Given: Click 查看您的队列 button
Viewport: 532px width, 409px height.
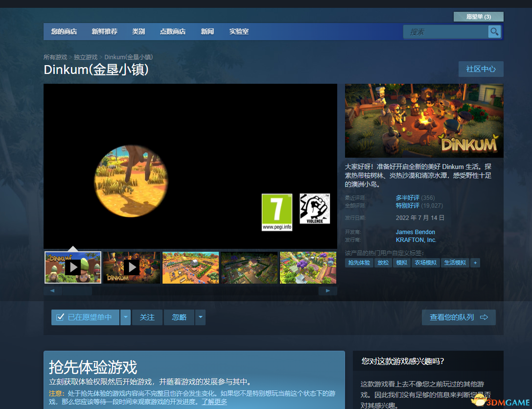Looking at the screenshot, I should [459, 317].
